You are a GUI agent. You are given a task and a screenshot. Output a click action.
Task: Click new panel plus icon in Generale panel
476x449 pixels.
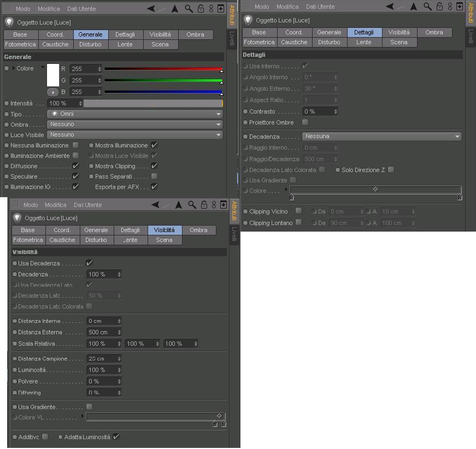point(221,9)
